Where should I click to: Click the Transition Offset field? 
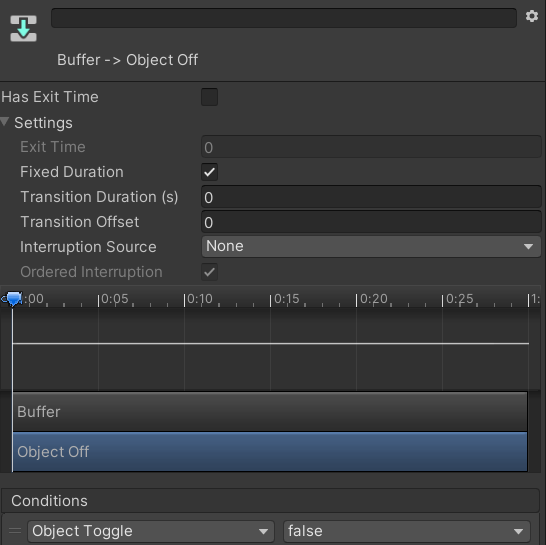coord(371,222)
